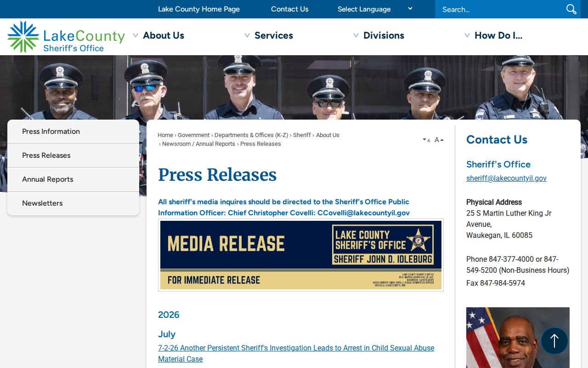The width and height of the screenshot is (588, 368).
Task: Open Annual Reports in the sidebar
Action: [x=73, y=179]
